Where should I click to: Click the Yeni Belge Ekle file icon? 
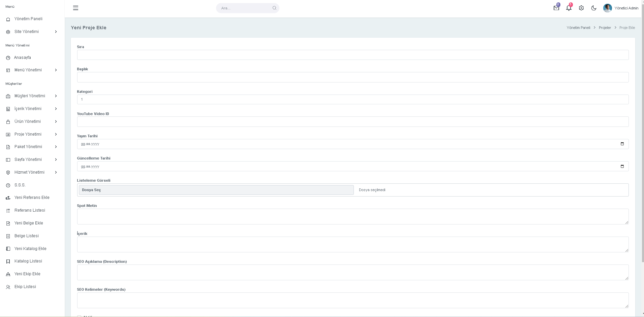(8, 223)
